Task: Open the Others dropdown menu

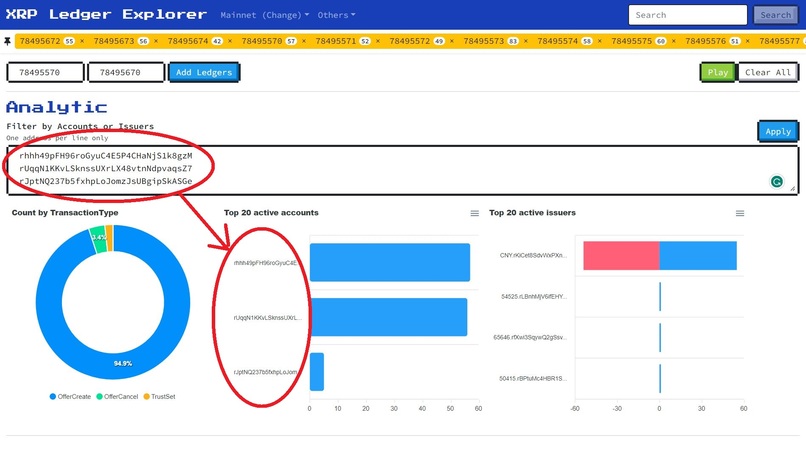Action: [336, 15]
